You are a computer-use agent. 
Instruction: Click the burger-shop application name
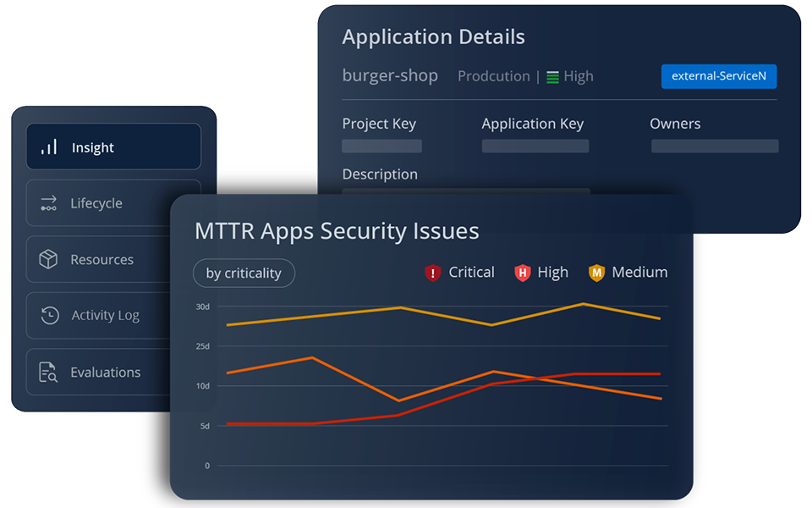point(390,75)
